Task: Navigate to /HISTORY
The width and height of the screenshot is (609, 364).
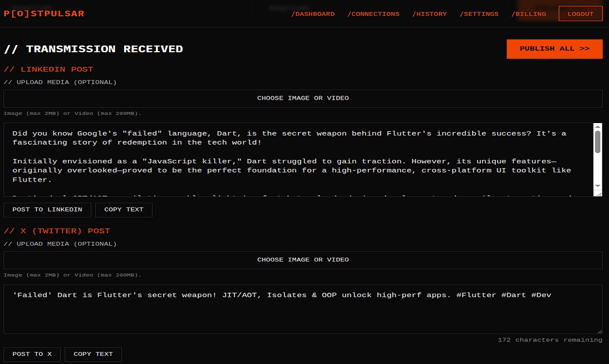Action: point(430,14)
